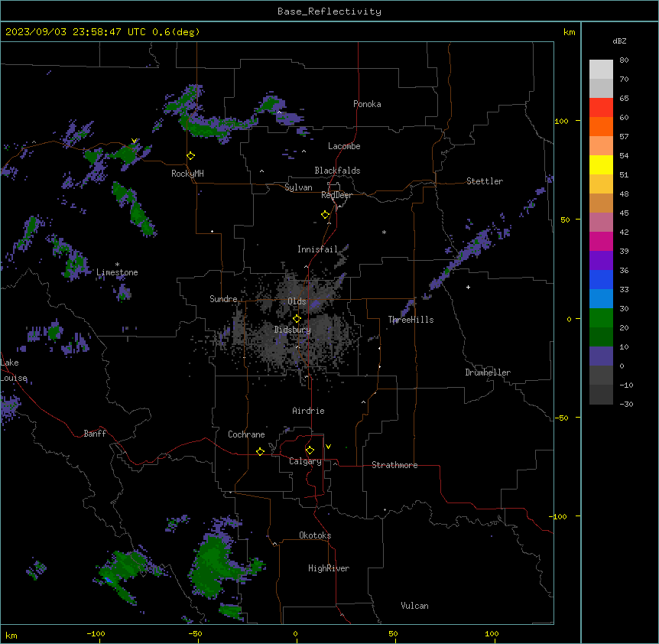Screen dimensions: 659x644
Task: Click the yellow marker near RockyMH
Action: click(190, 155)
